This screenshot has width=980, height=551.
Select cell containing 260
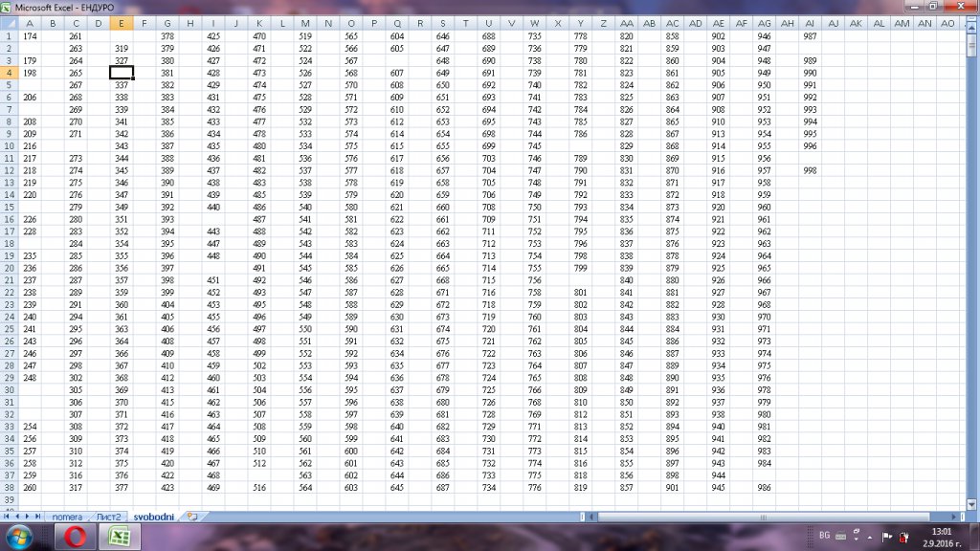point(30,487)
